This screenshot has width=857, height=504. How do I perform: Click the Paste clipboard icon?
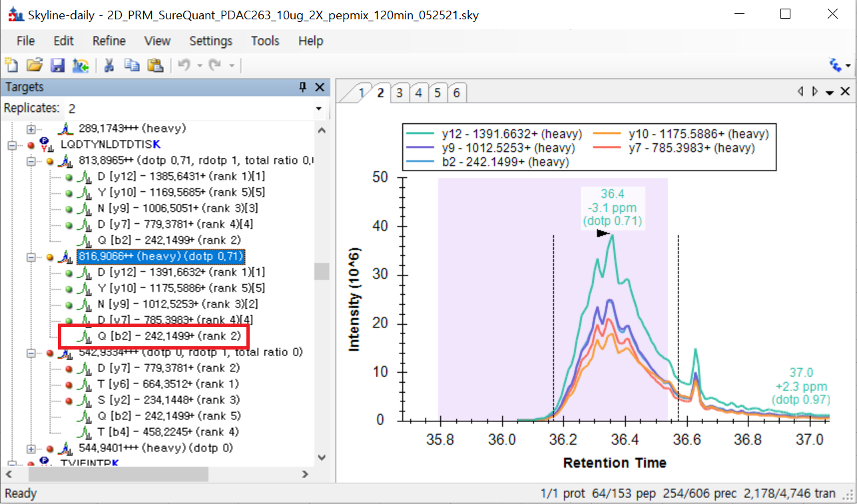pyautogui.click(x=154, y=65)
